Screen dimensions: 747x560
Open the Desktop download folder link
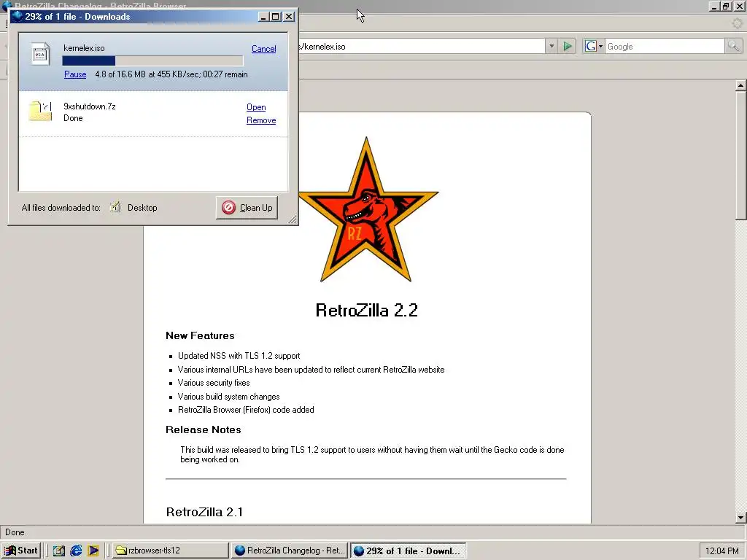coord(142,208)
